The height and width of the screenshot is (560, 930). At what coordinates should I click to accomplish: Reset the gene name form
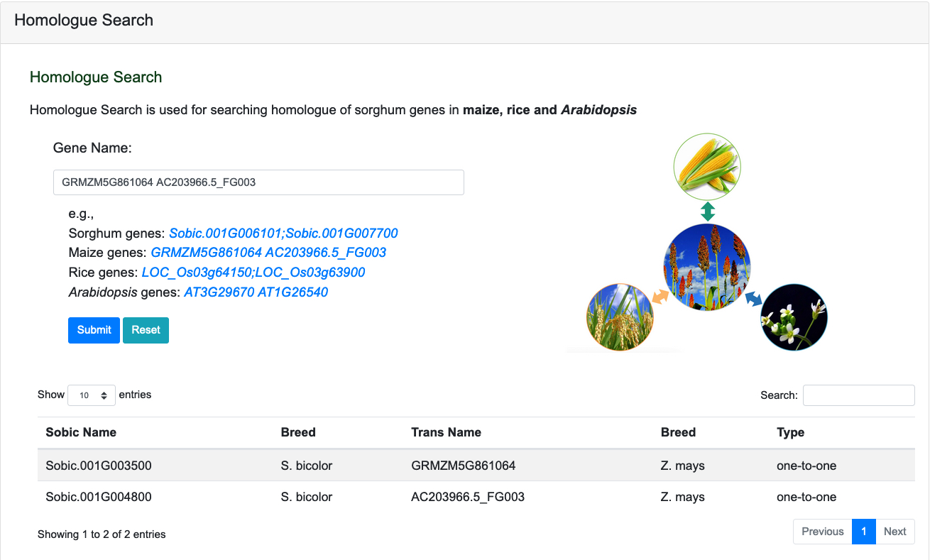[146, 330]
